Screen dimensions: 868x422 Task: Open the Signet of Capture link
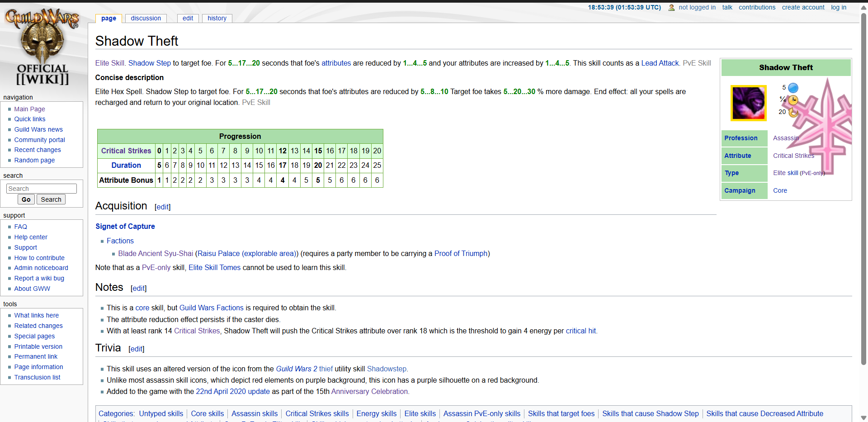(125, 226)
